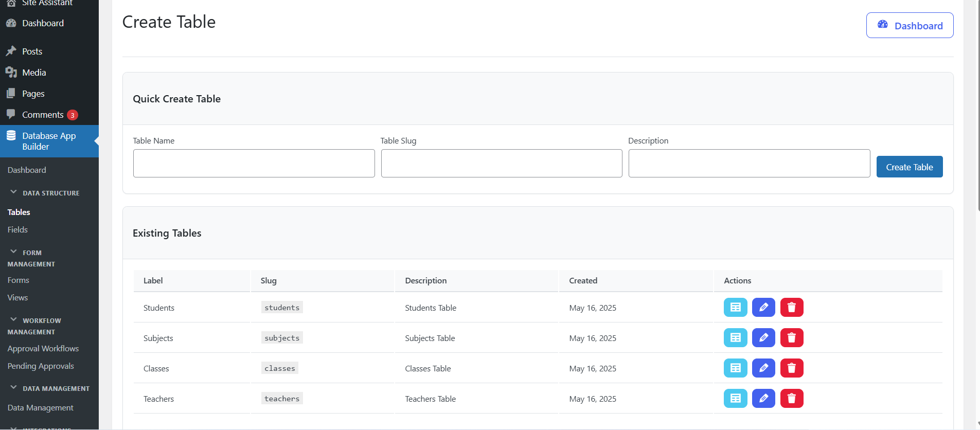This screenshot has height=430, width=980.
Task: Open the view icon for Teachers row
Action: 735,399
